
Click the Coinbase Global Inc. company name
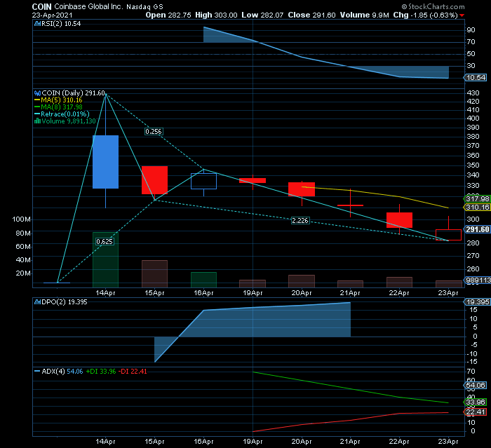tap(88, 6)
